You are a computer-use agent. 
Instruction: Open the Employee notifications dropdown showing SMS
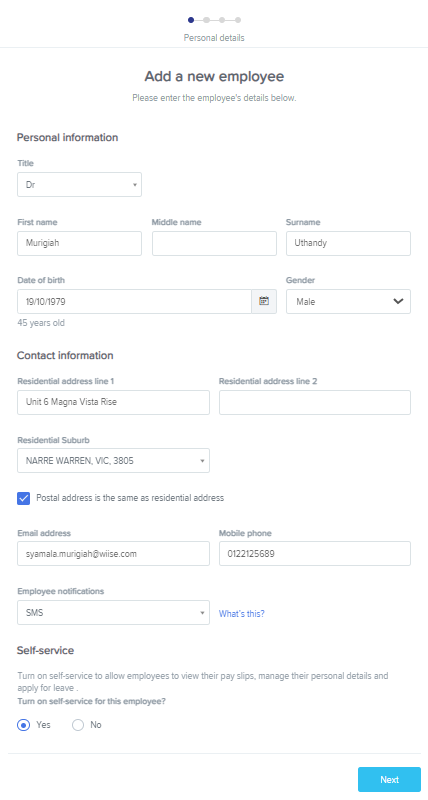click(113, 612)
